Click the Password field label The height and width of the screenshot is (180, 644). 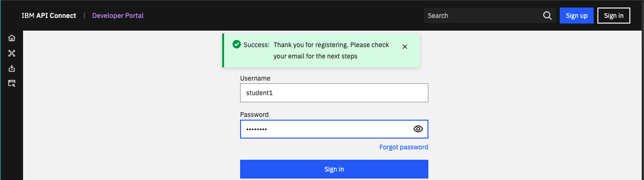(254, 115)
